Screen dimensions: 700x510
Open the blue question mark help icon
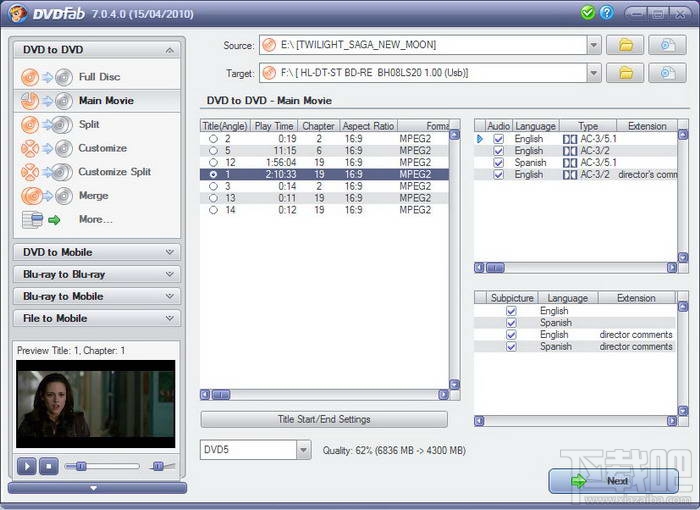(607, 13)
